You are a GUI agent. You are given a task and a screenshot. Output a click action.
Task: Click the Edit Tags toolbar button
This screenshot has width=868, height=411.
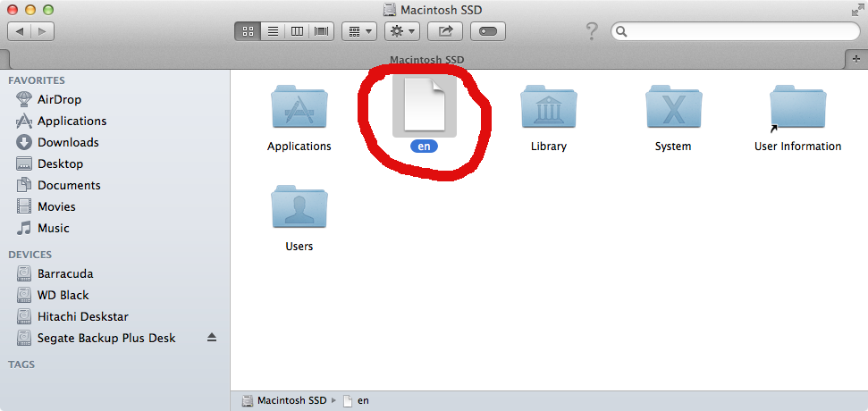tap(488, 31)
